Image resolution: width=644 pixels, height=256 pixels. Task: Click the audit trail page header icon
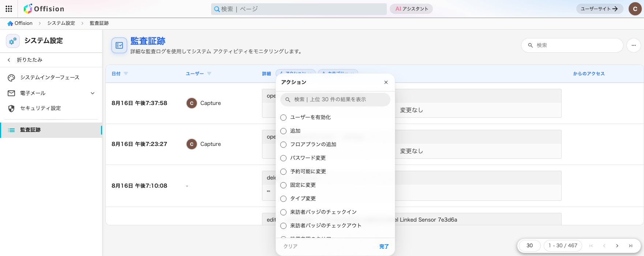click(x=119, y=45)
